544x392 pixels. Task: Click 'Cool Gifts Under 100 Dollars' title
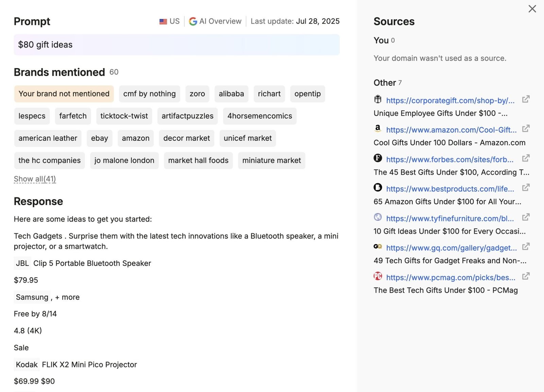click(x=449, y=143)
